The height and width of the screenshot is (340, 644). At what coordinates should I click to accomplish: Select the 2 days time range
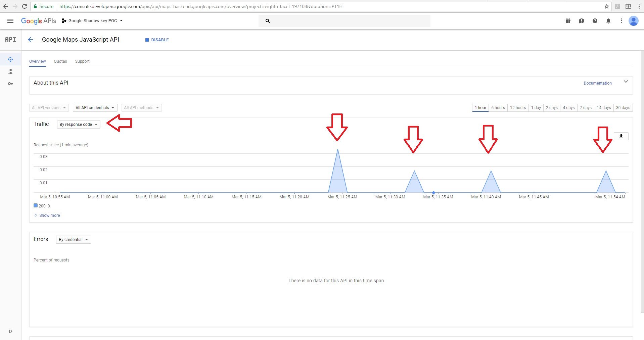click(x=552, y=108)
